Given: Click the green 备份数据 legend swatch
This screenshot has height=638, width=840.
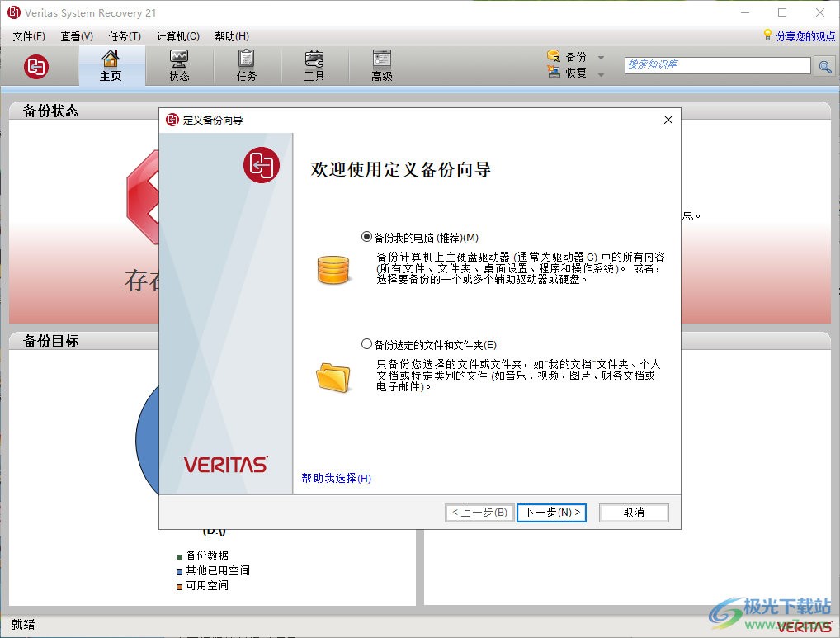Looking at the screenshot, I should (x=179, y=555).
